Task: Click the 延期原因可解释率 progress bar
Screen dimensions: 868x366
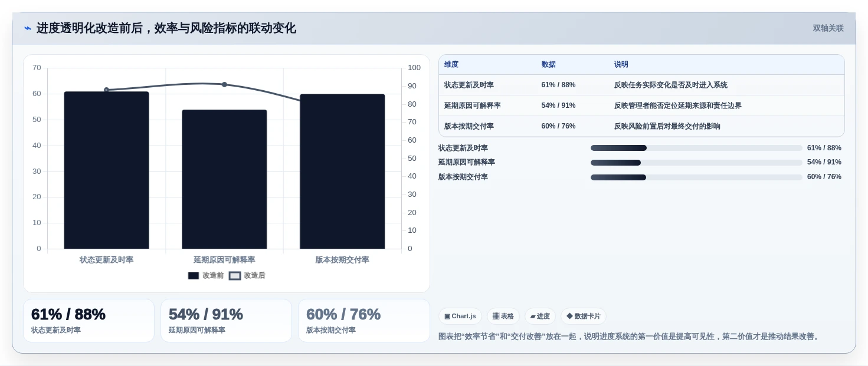Action: (696, 163)
